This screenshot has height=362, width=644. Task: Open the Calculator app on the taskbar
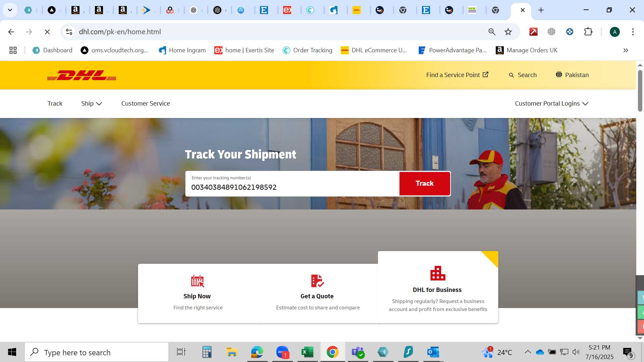[x=207, y=352]
